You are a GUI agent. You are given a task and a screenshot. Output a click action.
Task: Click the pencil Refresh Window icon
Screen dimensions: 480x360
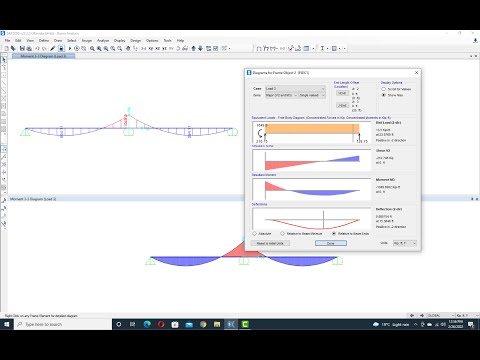[53, 49]
